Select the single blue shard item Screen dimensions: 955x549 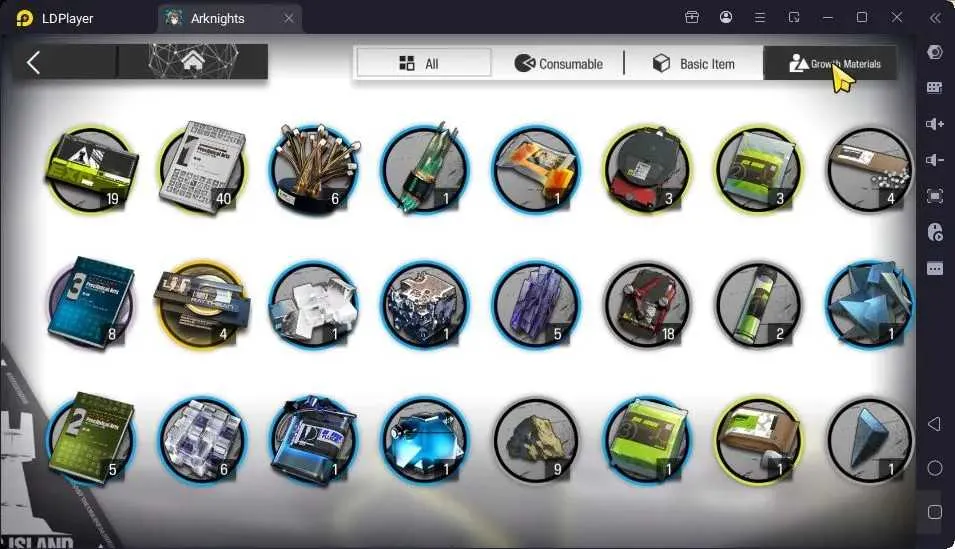tap(869, 439)
